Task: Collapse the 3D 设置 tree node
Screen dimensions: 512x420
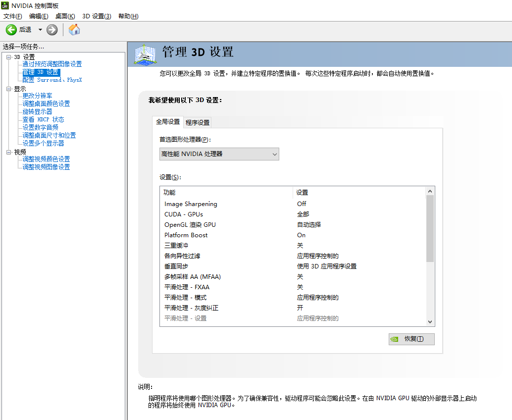Action: pos(9,57)
